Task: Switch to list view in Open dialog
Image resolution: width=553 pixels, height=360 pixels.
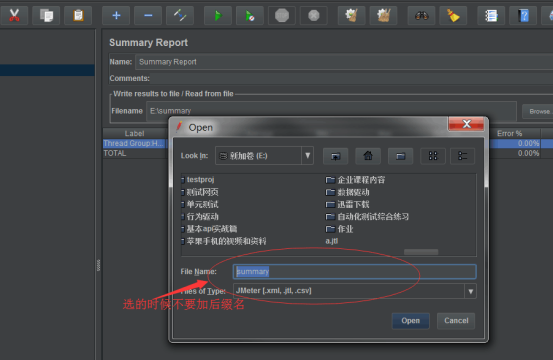Action: [433, 156]
